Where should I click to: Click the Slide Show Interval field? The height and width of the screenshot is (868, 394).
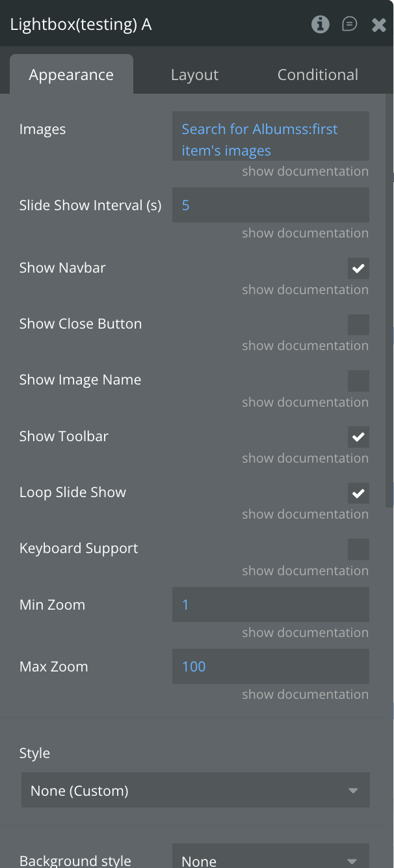coord(270,206)
